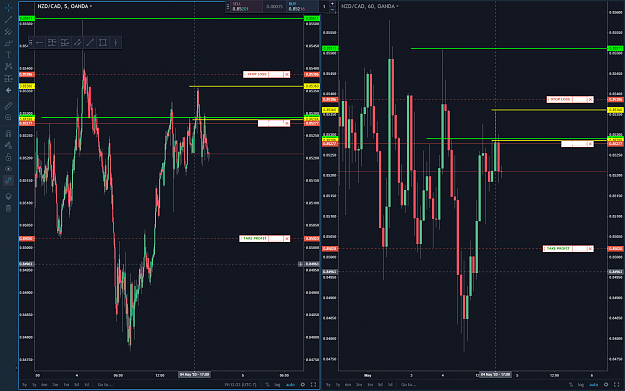Screen dimensions: 625x391
Task: Open the object tree layers icon
Action: point(8,196)
